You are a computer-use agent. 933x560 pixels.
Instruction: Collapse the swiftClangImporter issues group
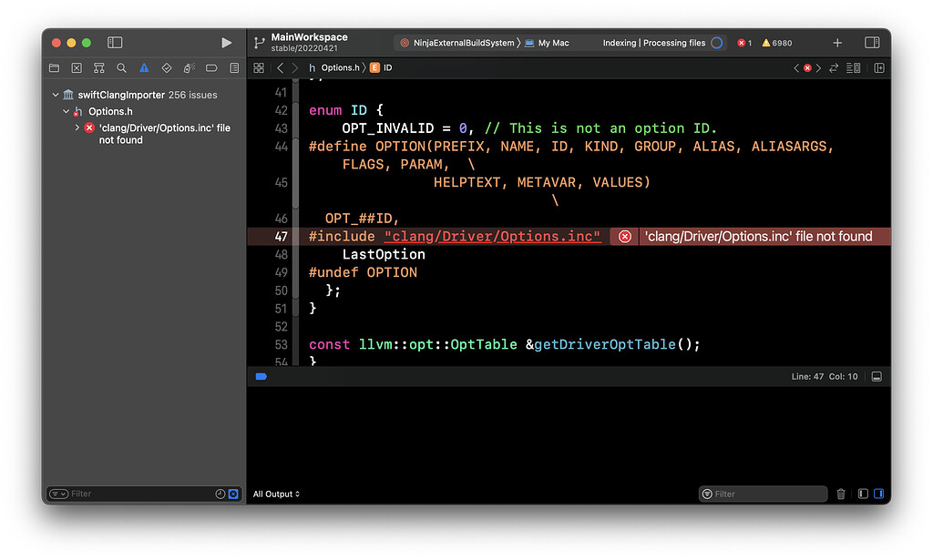56,95
